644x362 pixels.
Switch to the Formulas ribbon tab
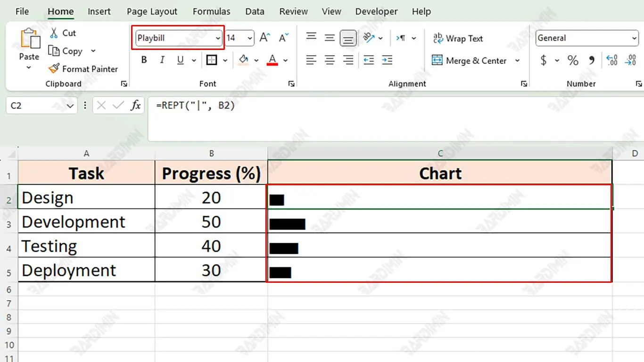coord(211,11)
